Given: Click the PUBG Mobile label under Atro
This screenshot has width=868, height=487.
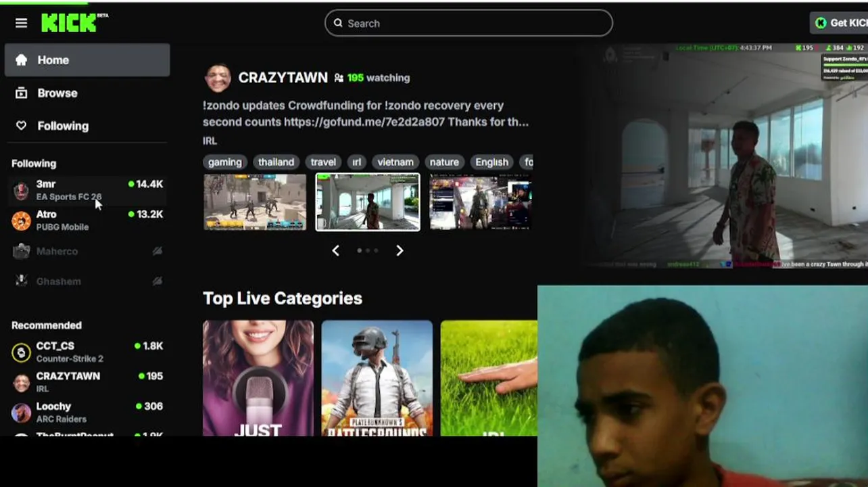Looking at the screenshot, I should click(x=62, y=227).
